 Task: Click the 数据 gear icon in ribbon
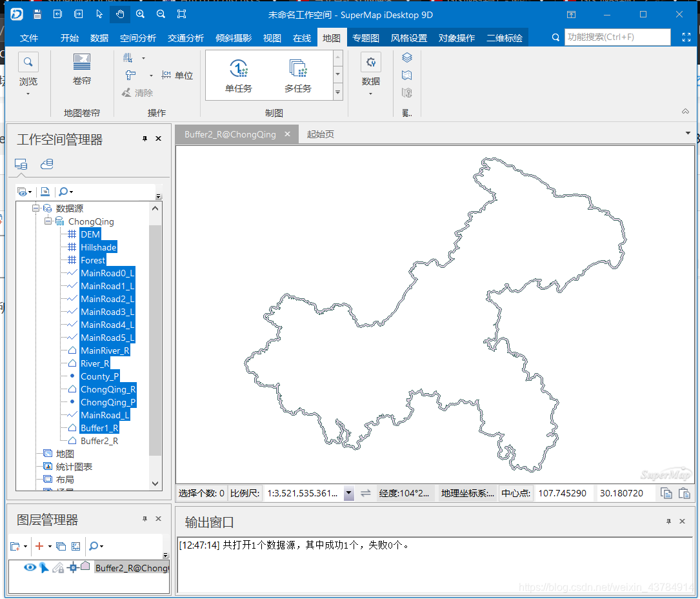pyautogui.click(x=371, y=62)
